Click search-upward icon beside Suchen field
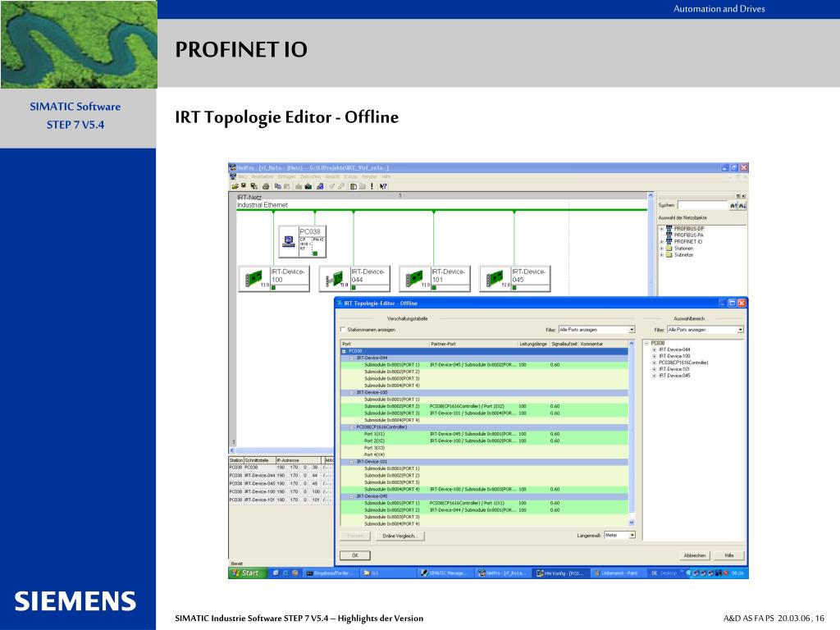Image resolution: width=840 pixels, height=630 pixels. click(x=733, y=206)
